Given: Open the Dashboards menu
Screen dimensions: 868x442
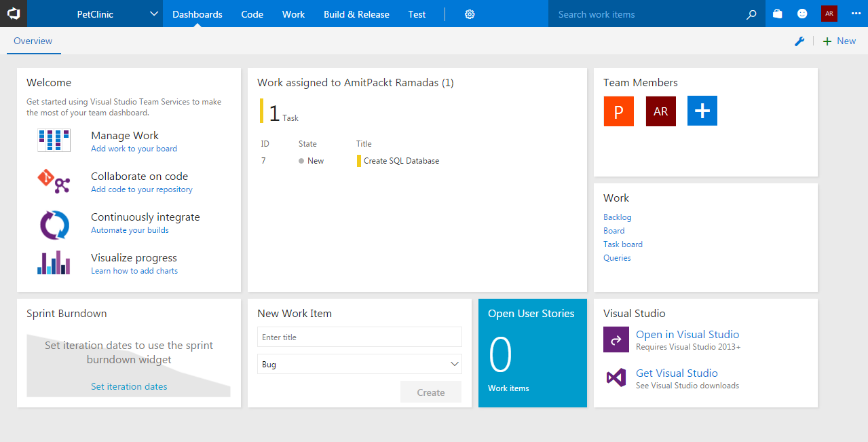Looking at the screenshot, I should click(x=197, y=14).
